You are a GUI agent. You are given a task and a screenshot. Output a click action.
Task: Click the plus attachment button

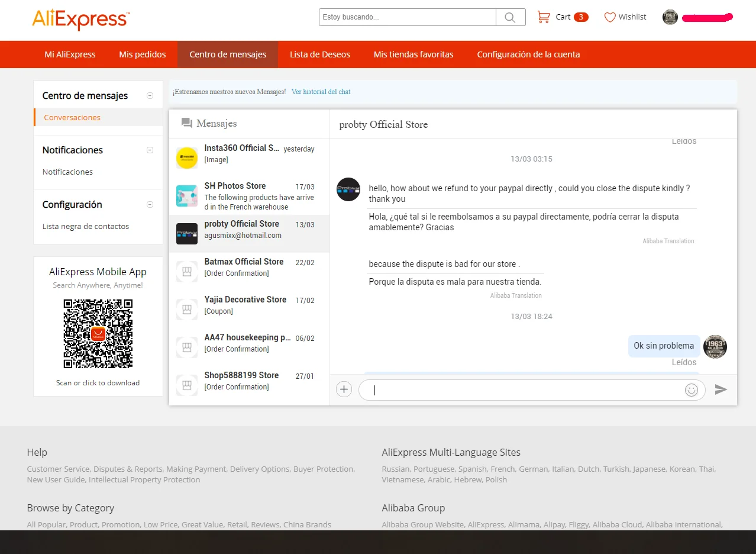(x=344, y=389)
